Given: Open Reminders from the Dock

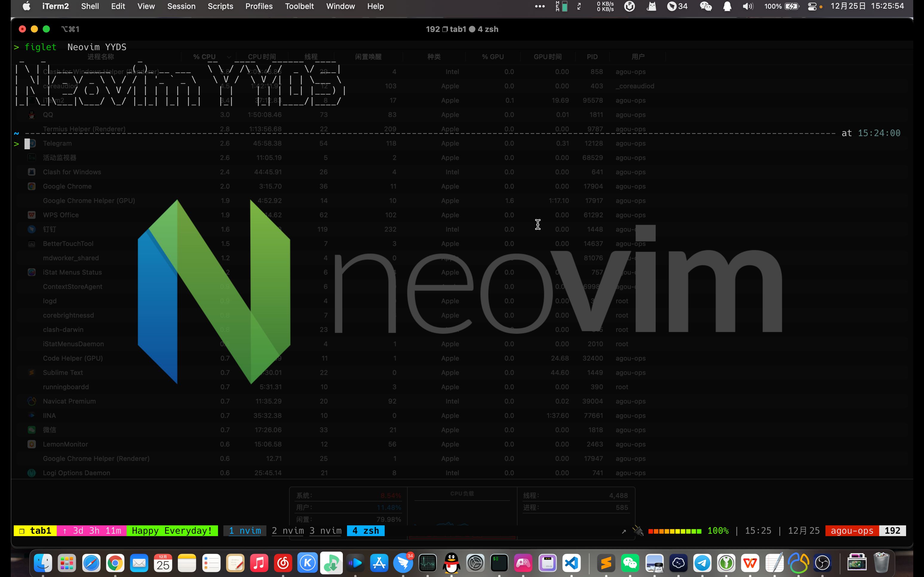Looking at the screenshot, I should 211,563.
